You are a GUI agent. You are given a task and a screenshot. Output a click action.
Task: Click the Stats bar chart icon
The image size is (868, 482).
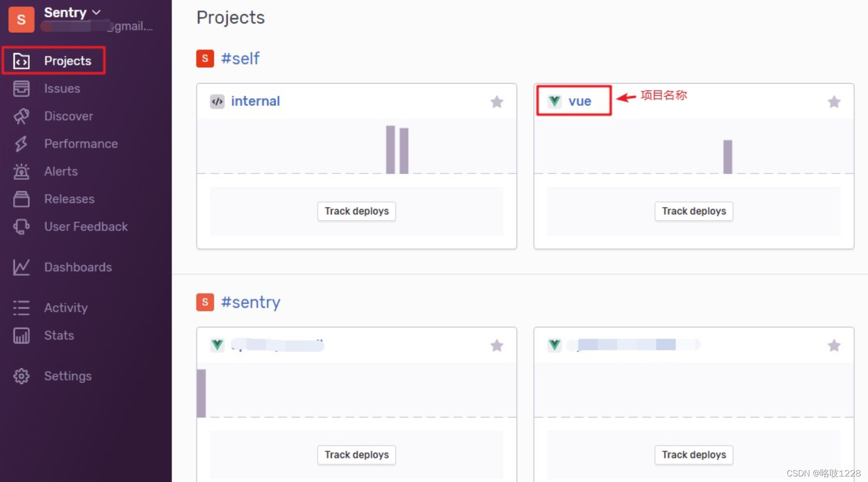[21, 335]
